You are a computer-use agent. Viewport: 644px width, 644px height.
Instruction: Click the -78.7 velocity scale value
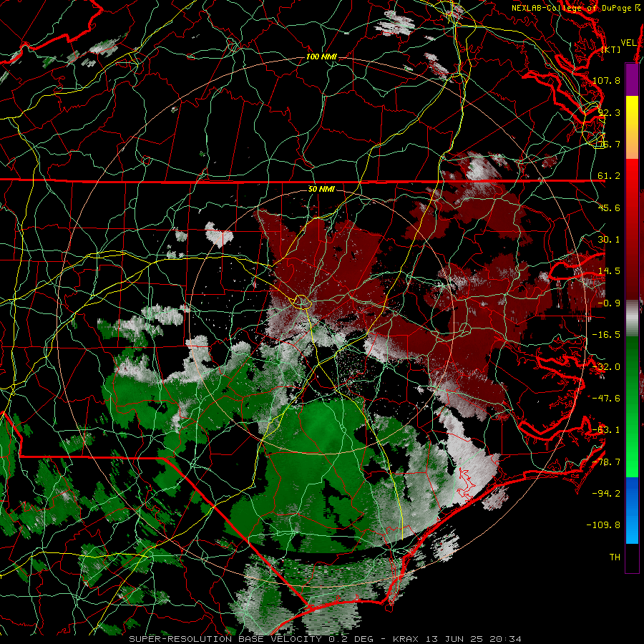[x=606, y=462]
